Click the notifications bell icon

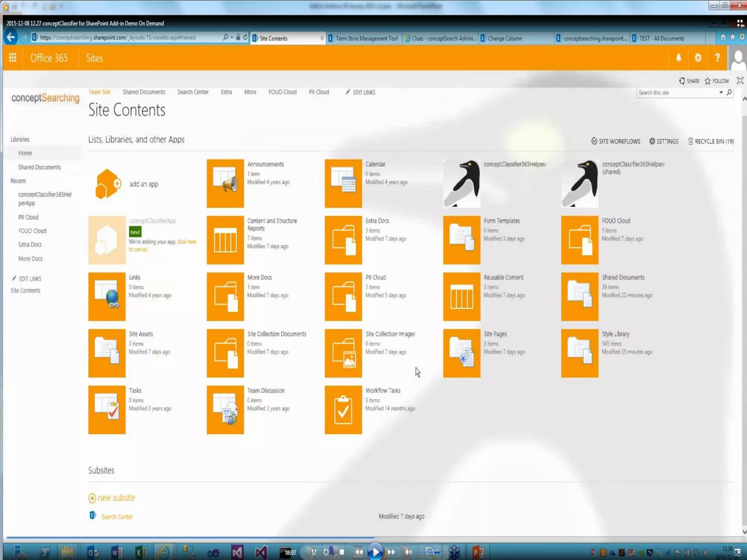(678, 58)
